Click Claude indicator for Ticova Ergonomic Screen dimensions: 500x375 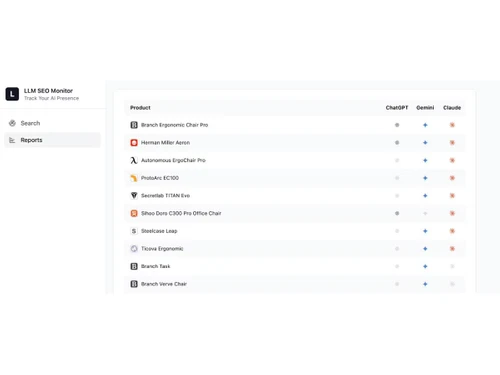coord(452,249)
